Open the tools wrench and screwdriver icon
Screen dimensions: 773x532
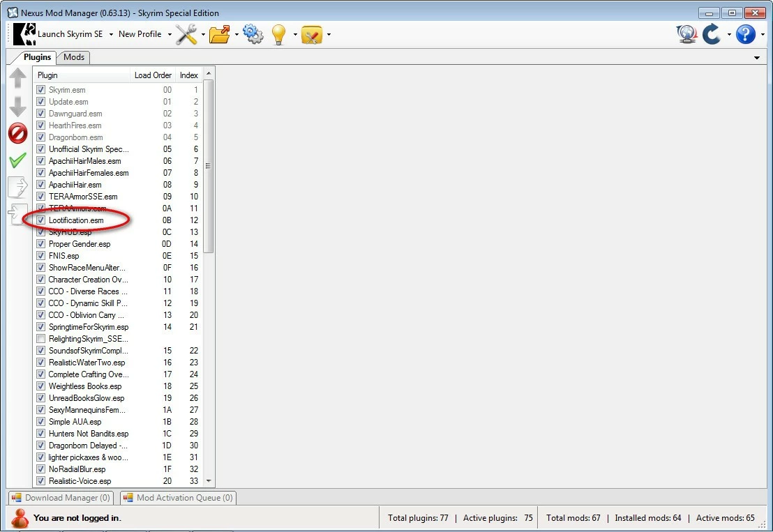click(186, 34)
